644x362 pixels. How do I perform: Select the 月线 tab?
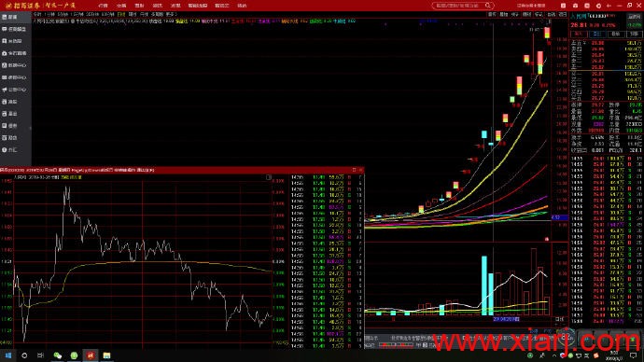pos(144,14)
